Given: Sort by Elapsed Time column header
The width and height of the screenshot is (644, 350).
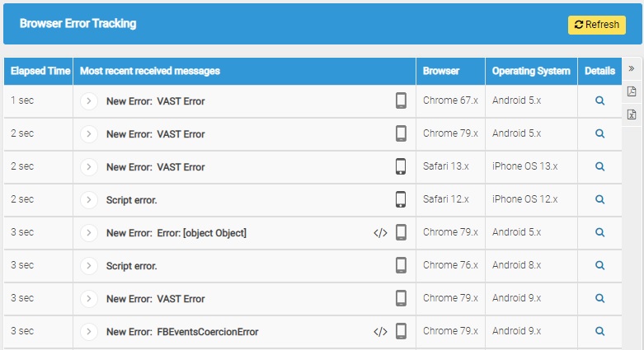Looking at the screenshot, I should coord(39,71).
